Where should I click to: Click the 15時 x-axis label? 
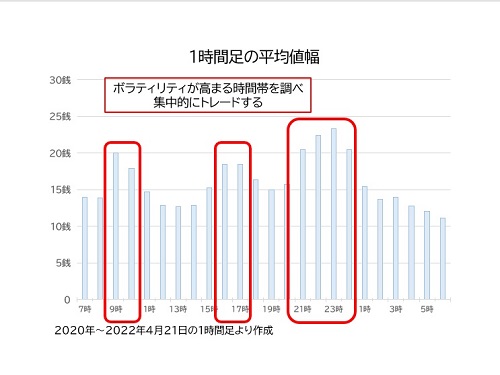pyautogui.click(x=209, y=309)
